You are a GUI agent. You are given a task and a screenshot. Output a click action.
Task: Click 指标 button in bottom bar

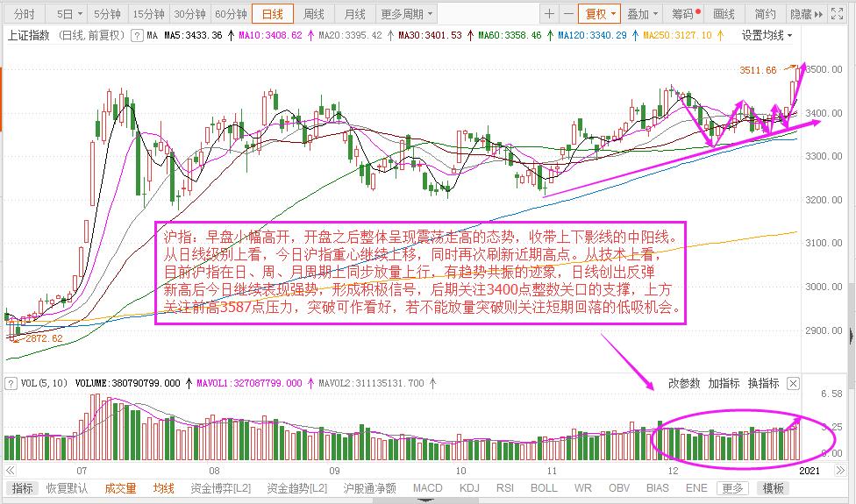(x=23, y=488)
